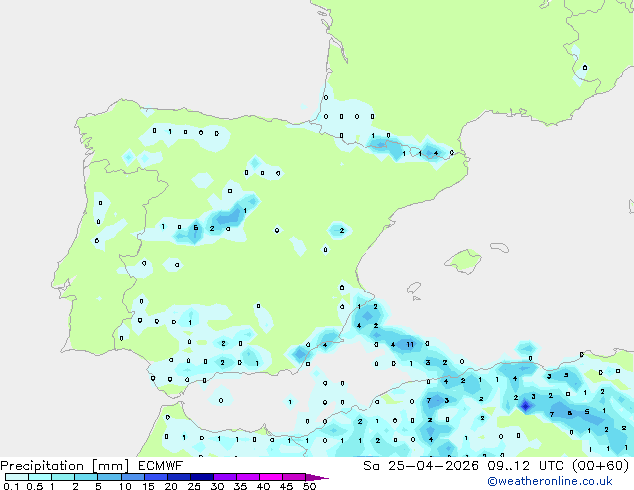Image resolution: width=634 pixels, height=490 pixels.
Task: Click the 10–15 mm legend color box
Action: click(x=132, y=477)
